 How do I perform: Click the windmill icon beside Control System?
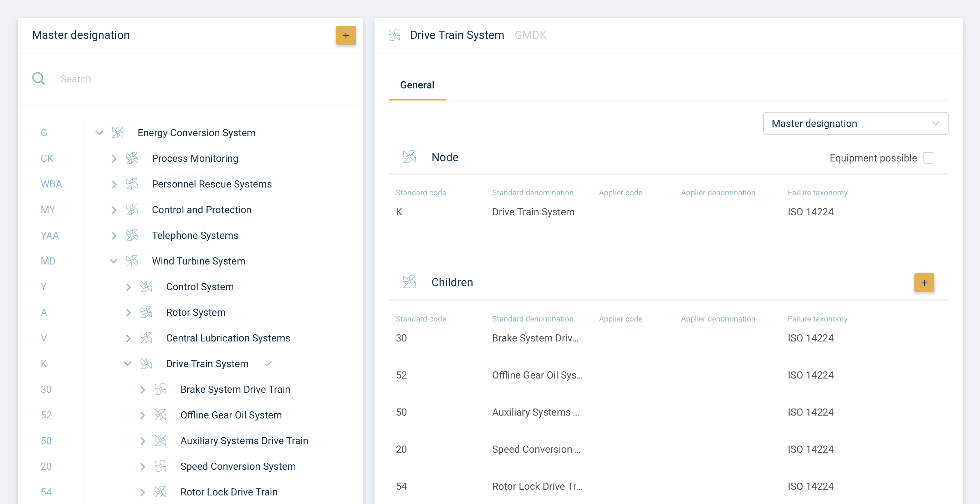pos(146,287)
